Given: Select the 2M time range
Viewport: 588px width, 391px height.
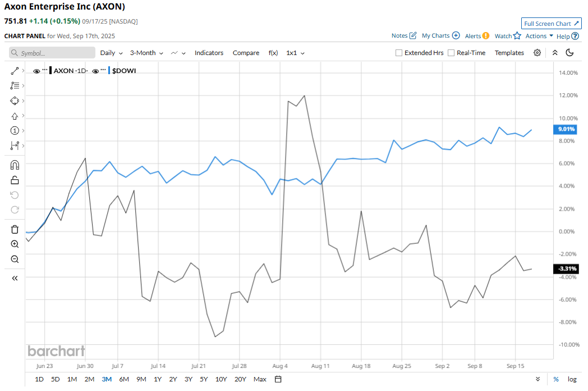Looking at the screenshot, I should [x=89, y=379].
